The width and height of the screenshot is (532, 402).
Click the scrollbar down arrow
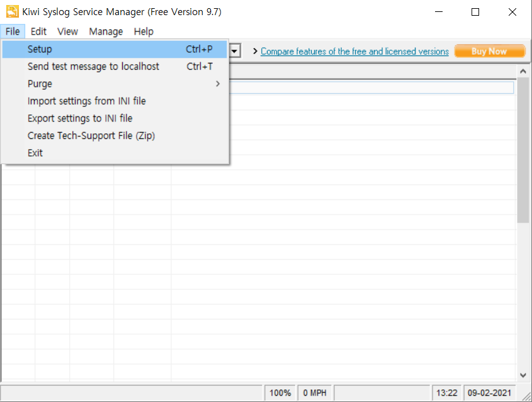[x=523, y=375]
